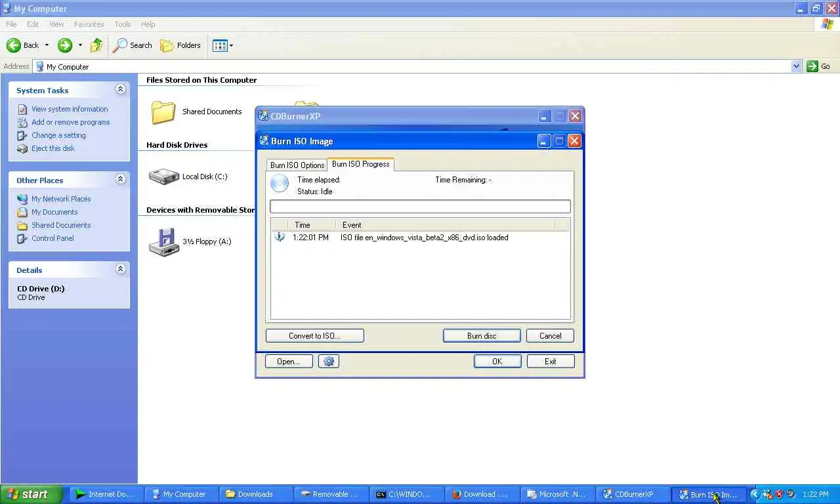Click the Time column header
This screenshot has height=504, width=840.
coord(312,225)
